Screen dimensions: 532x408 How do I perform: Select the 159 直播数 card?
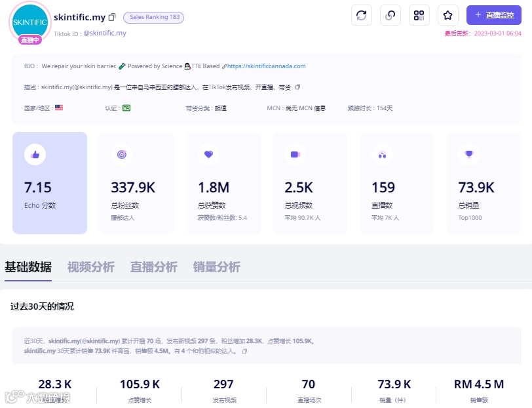[397, 183]
